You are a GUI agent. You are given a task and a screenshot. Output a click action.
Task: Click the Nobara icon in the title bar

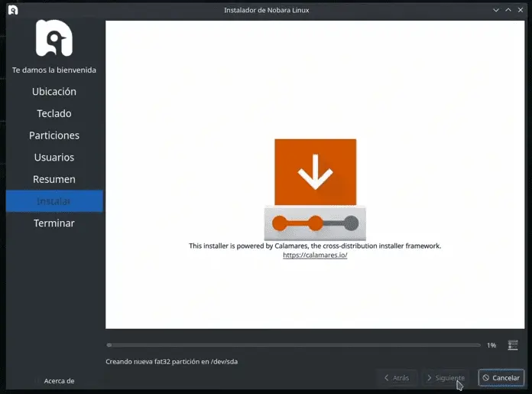point(13,10)
